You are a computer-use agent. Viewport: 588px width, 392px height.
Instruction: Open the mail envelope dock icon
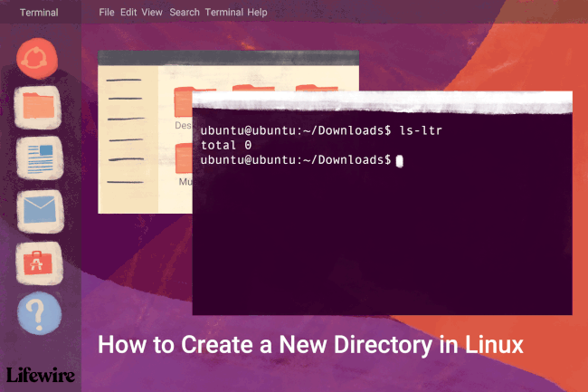[40, 211]
